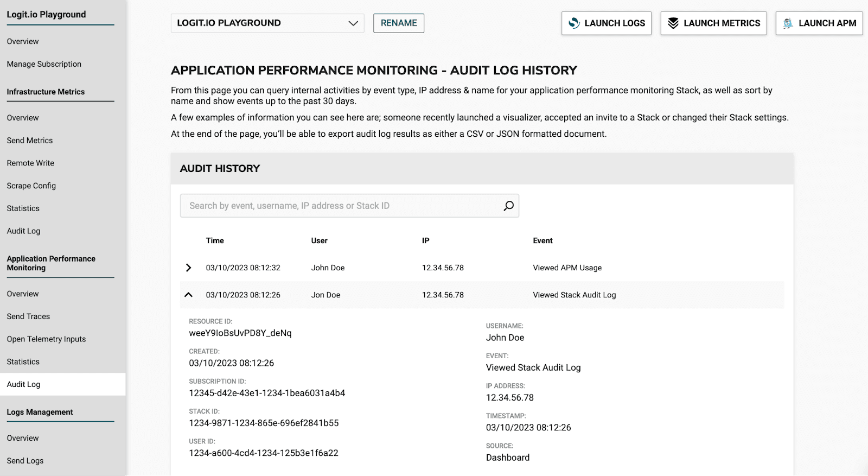
Task: Open Manage Subscription in sidebar
Action: [x=44, y=64]
